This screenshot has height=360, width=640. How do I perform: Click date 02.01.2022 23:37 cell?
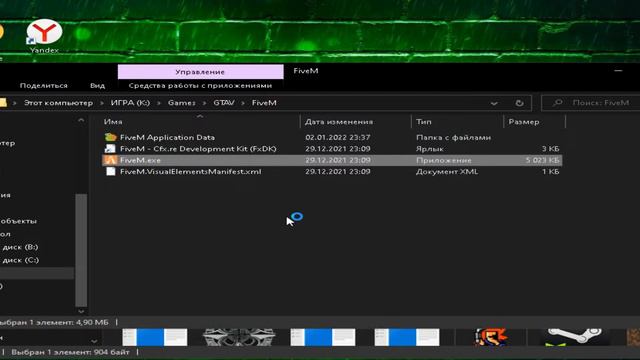pos(338,137)
